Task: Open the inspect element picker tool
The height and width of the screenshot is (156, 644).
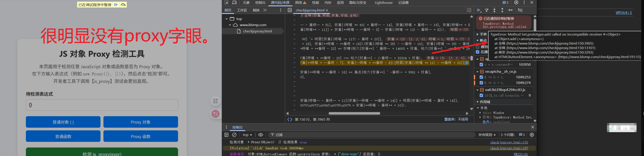Action: point(226,3)
